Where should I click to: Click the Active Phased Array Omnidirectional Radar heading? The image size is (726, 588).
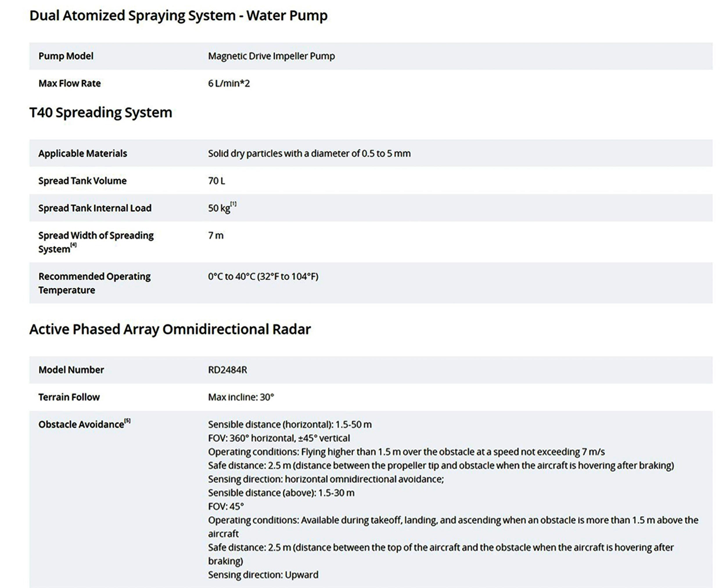coord(170,329)
